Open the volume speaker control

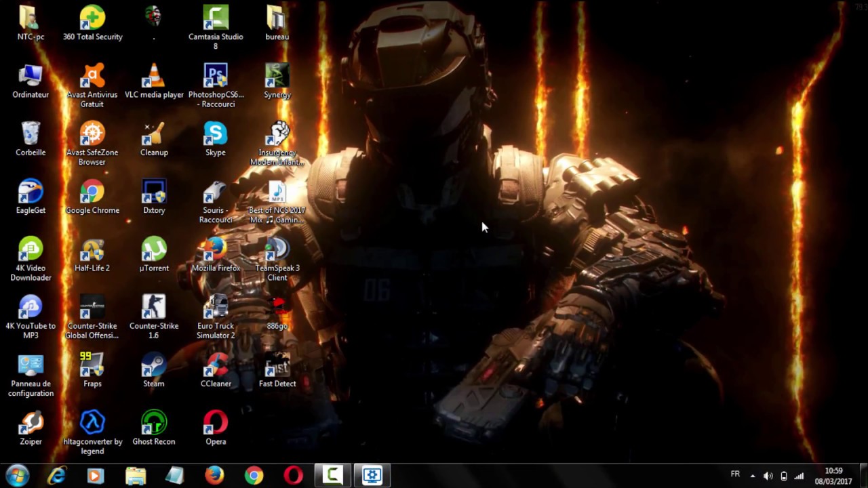(768, 476)
